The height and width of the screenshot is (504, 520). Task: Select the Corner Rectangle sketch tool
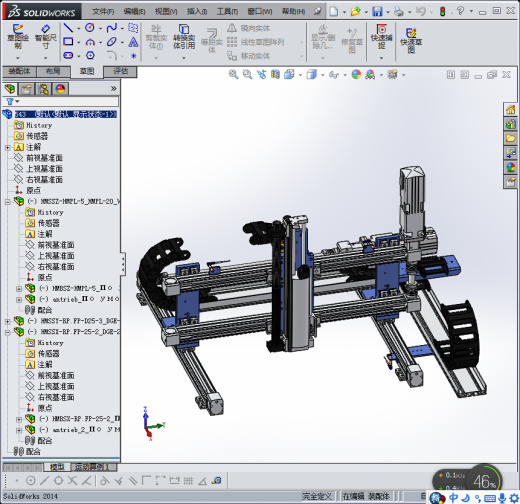[x=68, y=42]
